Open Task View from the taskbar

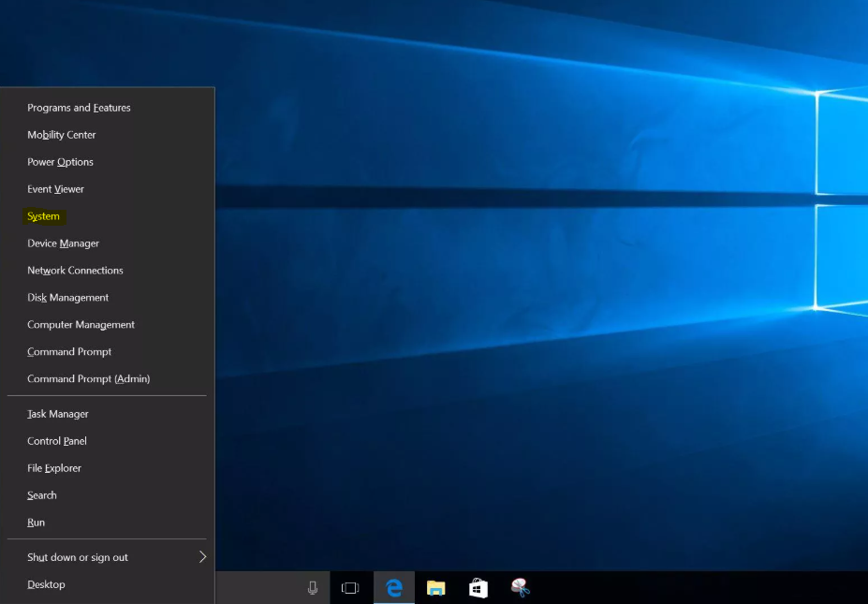[x=350, y=588]
